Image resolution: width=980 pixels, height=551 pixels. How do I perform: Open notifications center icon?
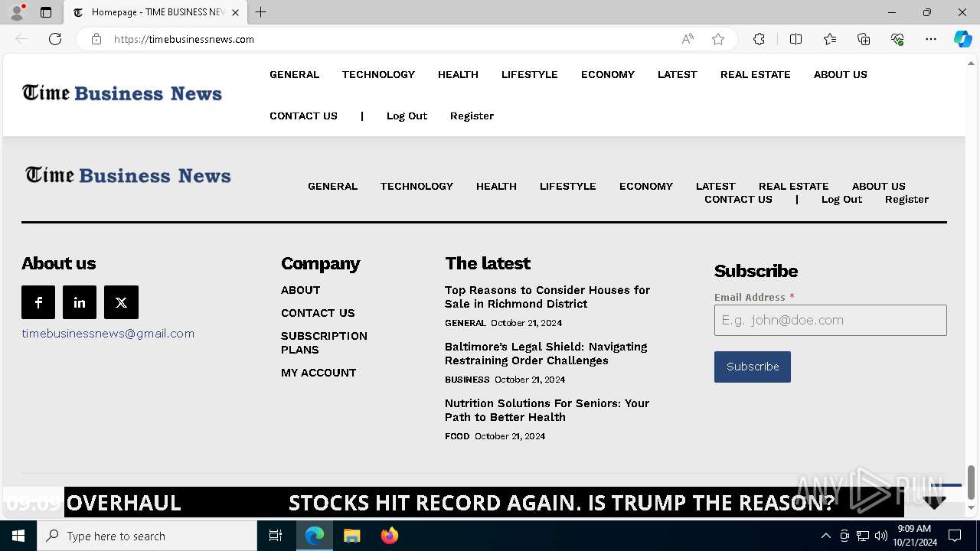[955, 536]
